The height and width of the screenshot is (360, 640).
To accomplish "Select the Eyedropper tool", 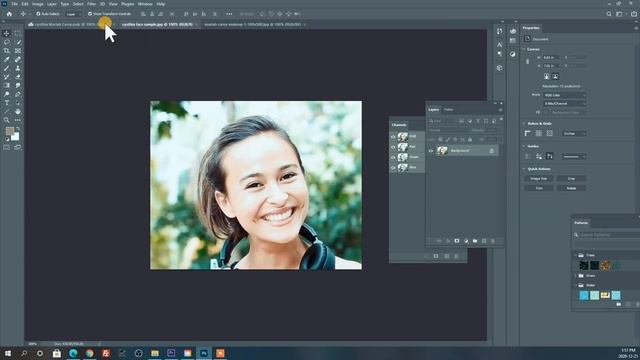I will pos(7,60).
